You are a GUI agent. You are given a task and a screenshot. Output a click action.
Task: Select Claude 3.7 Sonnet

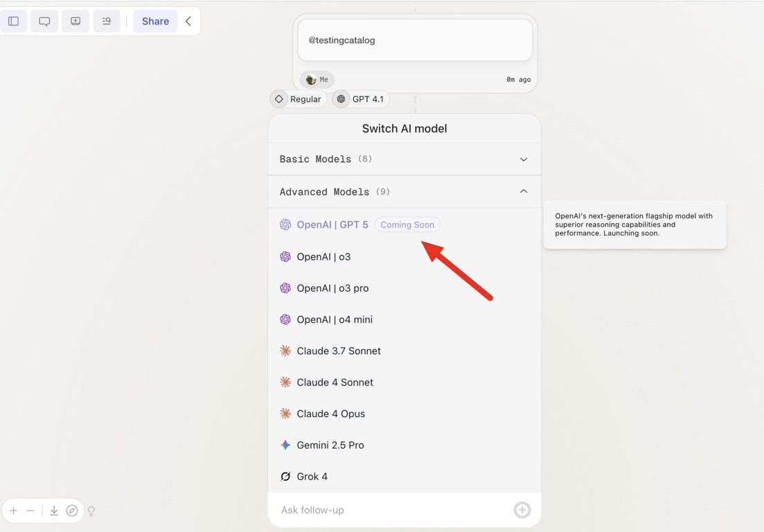tap(405, 351)
